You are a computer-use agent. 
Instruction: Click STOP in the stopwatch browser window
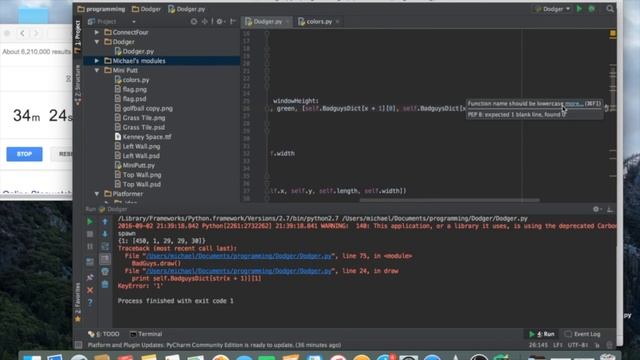click(24, 154)
